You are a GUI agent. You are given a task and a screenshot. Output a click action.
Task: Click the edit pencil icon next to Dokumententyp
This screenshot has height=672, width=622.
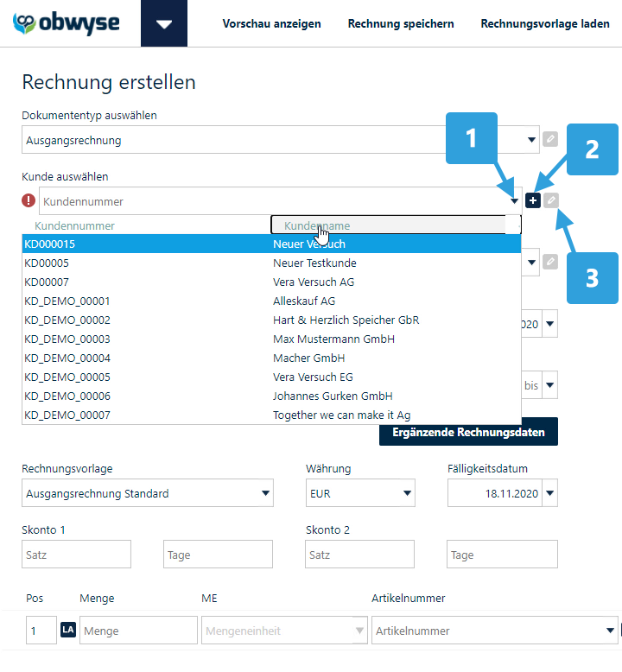point(550,139)
